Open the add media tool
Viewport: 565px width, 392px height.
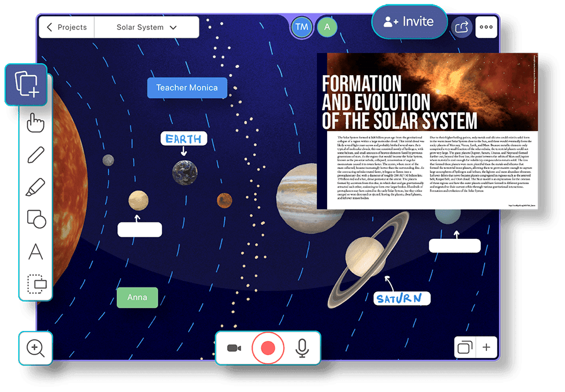point(27,85)
